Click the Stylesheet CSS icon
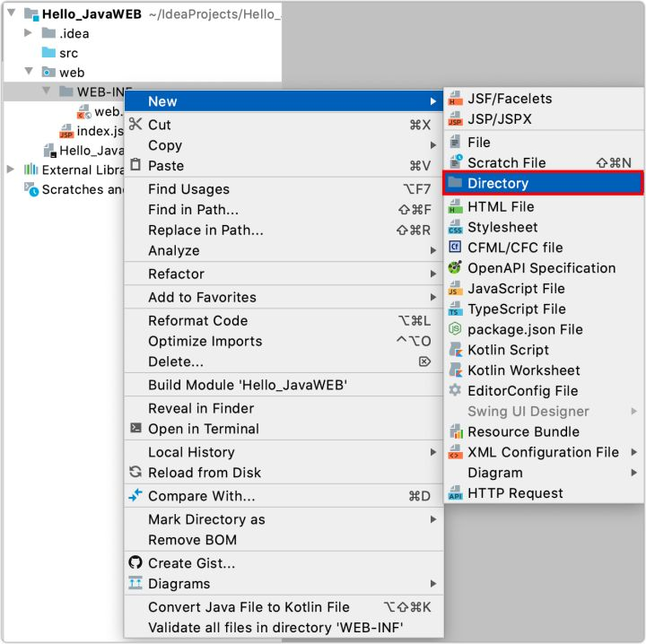The height and width of the screenshot is (644, 646). coord(455,228)
